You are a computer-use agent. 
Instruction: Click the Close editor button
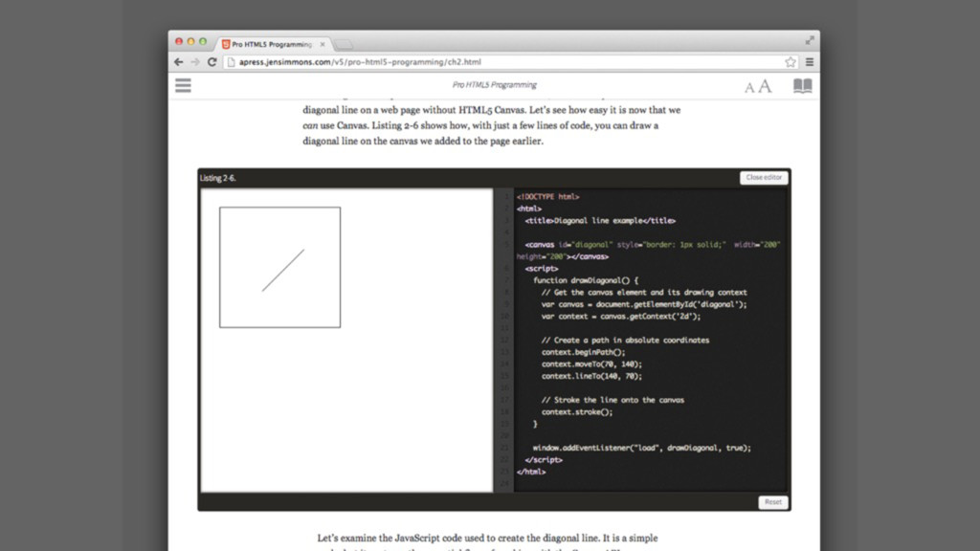pos(764,177)
